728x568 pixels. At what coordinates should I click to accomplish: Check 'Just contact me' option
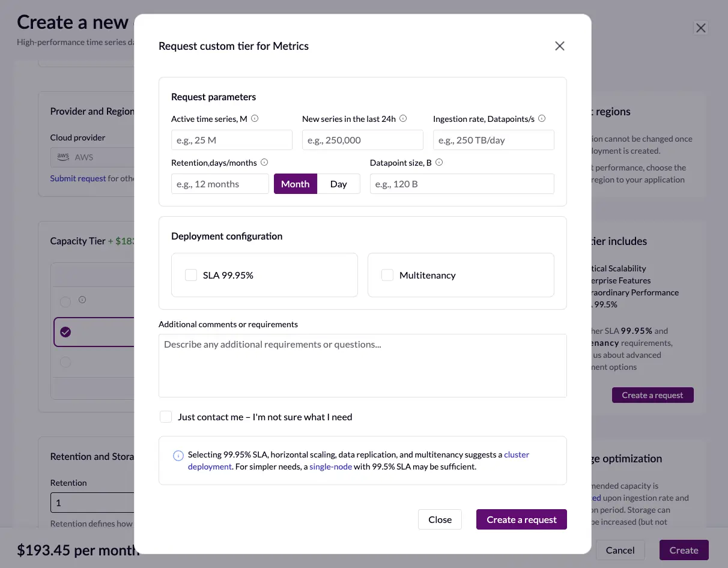click(166, 417)
